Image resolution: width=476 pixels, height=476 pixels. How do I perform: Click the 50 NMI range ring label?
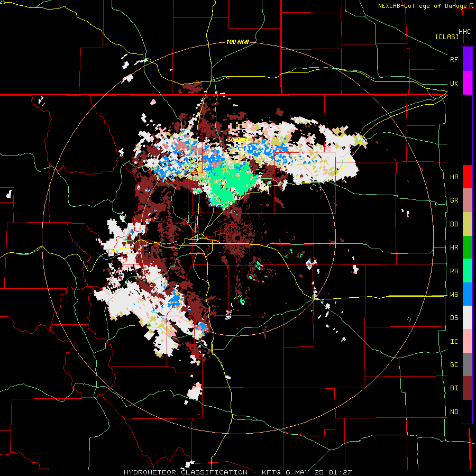[x=237, y=140]
